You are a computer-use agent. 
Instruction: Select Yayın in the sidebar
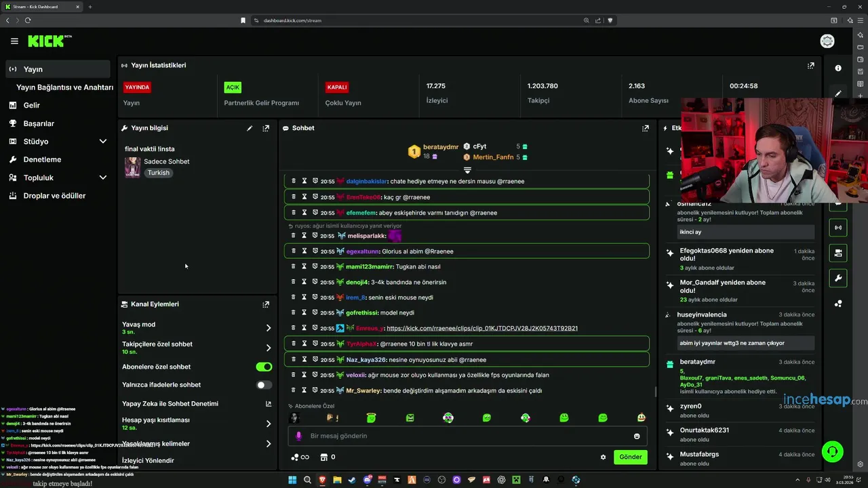58,69
